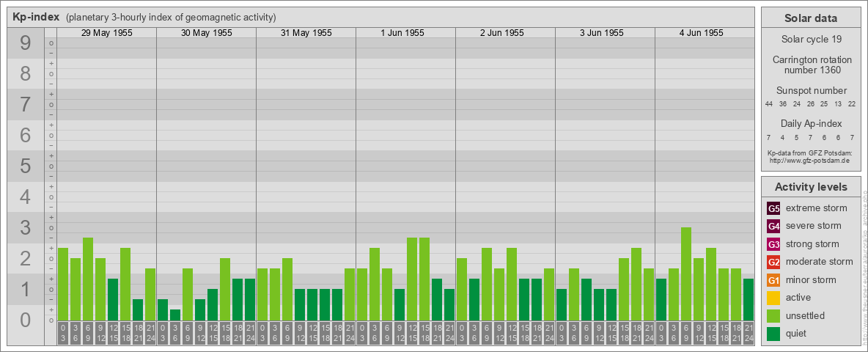The image size is (868, 352).
Task: Click sunspot value 36
Action: point(783,104)
